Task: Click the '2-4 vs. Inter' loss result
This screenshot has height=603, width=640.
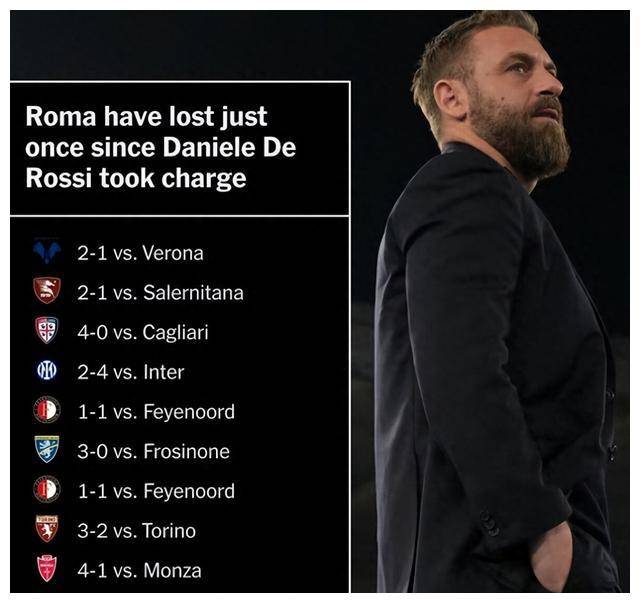Action: pos(131,372)
